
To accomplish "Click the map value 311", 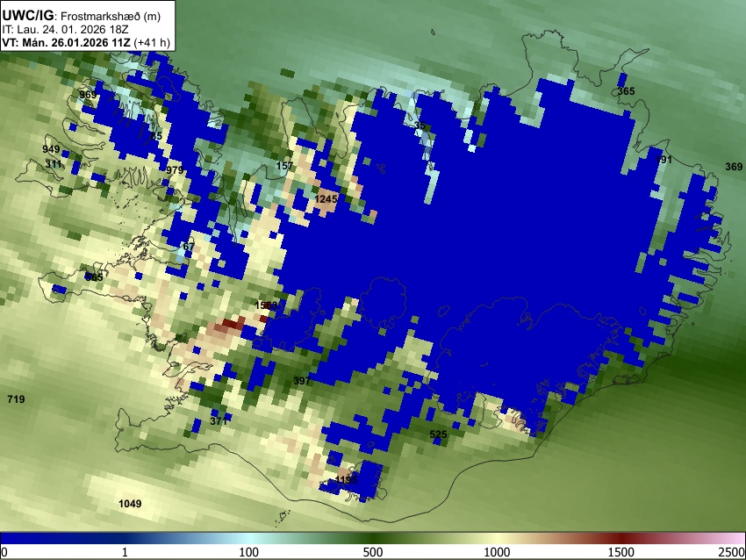I will (x=54, y=163).
